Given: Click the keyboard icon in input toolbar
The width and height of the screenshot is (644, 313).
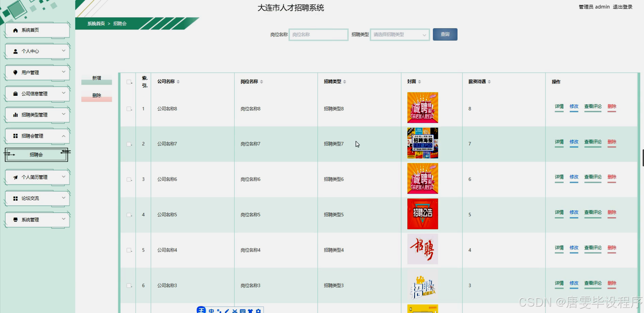Looking at the screenshot, I should (x=243, y=311).
